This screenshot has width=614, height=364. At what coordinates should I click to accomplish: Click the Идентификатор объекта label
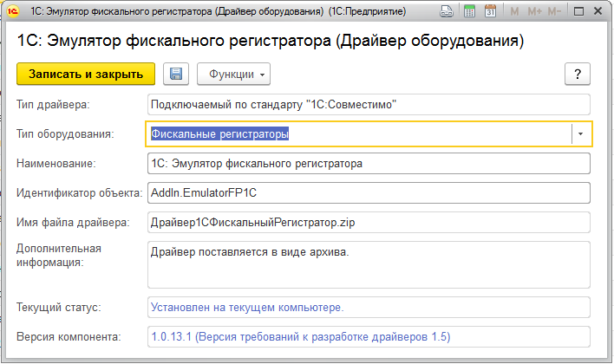(x=80, y=193)
